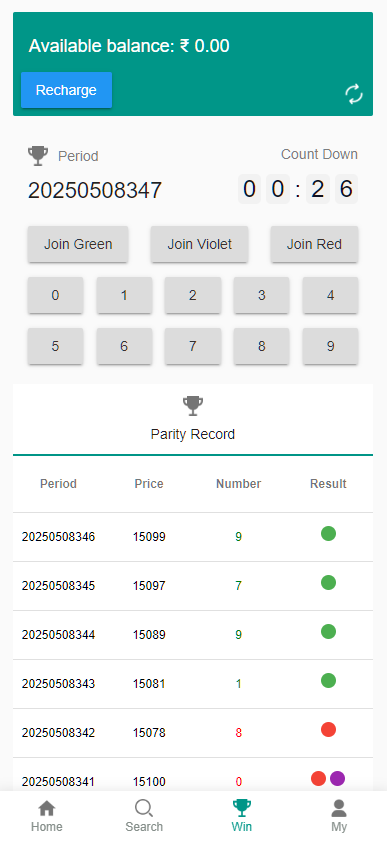387x841 pixels.
Task: Select Join Violet
Action: click(199, 244)
